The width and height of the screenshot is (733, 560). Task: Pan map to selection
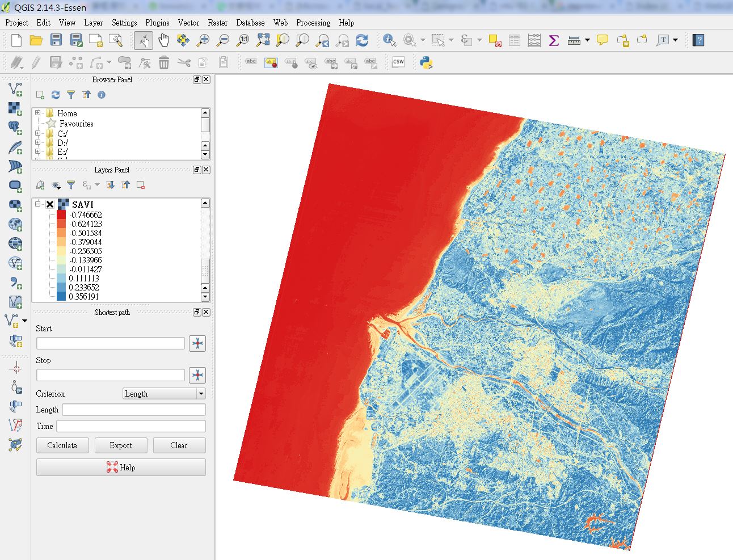click(x=183, y=40)
